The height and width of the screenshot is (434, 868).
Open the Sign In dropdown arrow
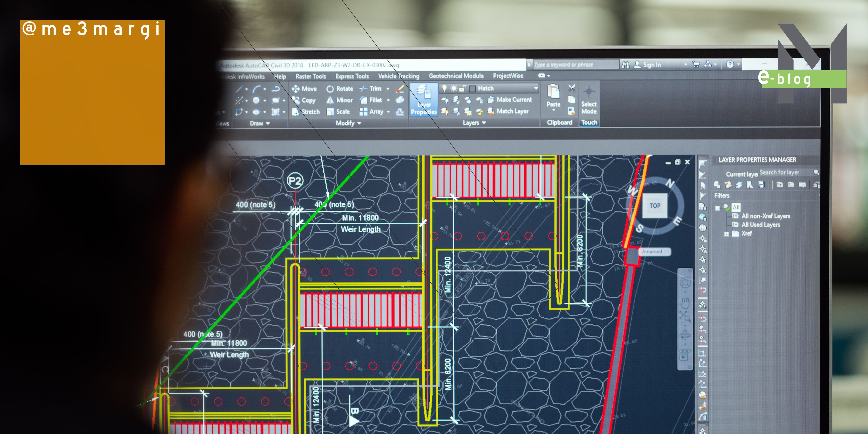[x=685, y=64]
